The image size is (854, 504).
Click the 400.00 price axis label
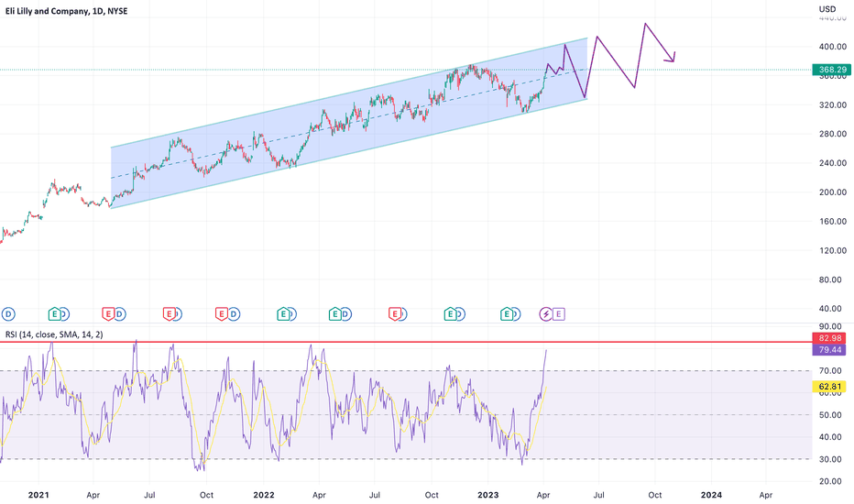(833, 47)
